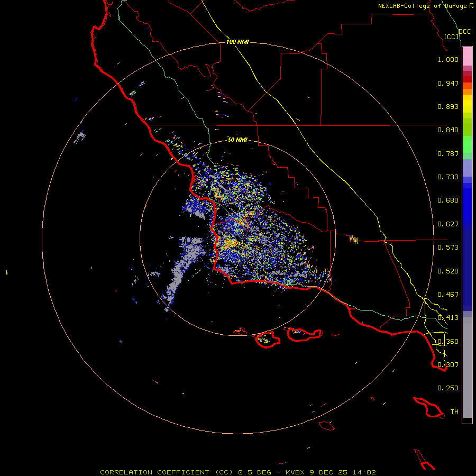Click the 0.787 scale value

click(x=448, y=153)
